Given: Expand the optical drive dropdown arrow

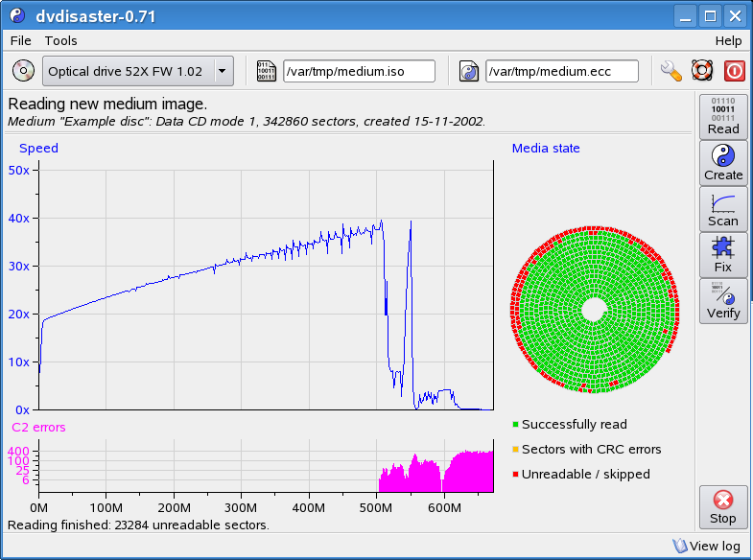Looking at the screenshot, I should 223,71.
